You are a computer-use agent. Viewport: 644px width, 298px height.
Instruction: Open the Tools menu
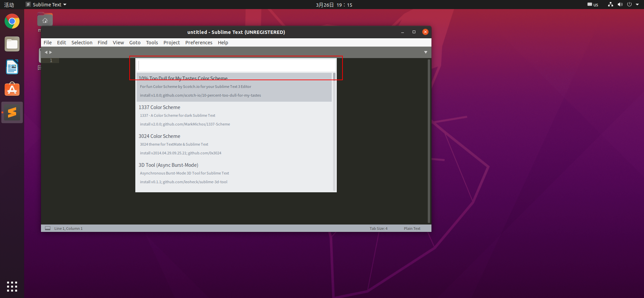[x=152, y=43]
